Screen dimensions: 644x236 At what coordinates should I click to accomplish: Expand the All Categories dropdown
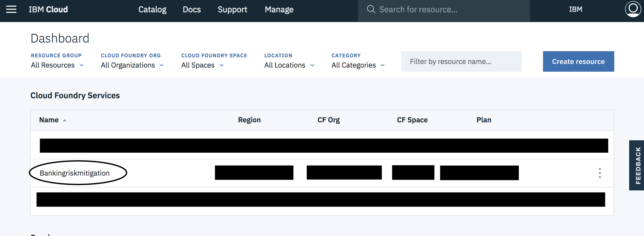coord(358,65)
